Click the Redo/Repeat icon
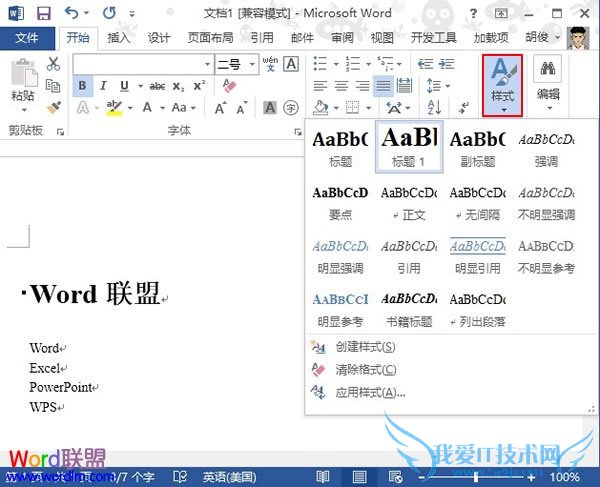600x487 pixels. click(109, 13)
